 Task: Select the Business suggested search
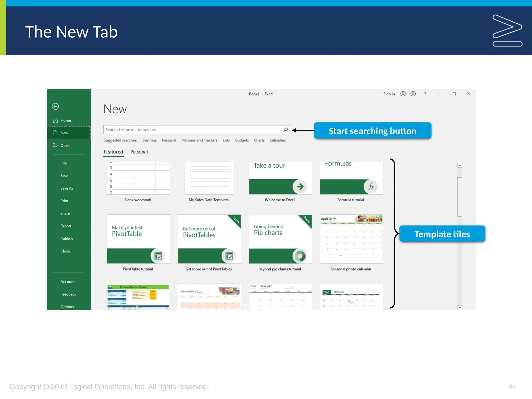(150, 140)
